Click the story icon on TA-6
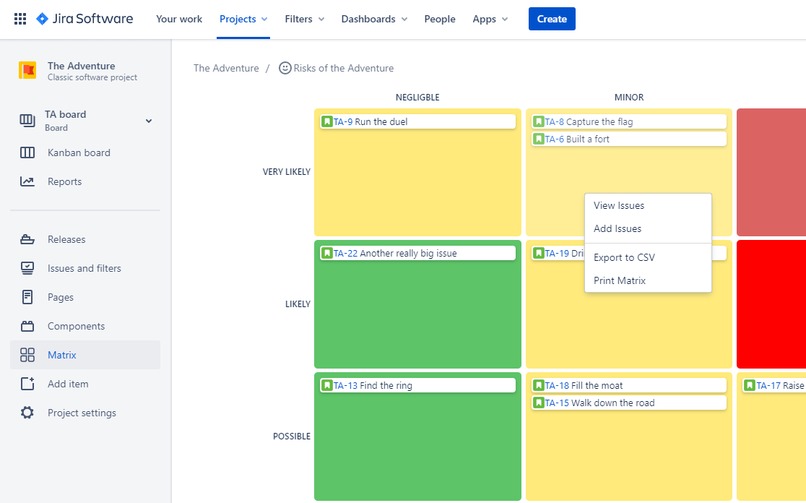Image resolution: width=806 pixels, height=503 pixels. 538,139
